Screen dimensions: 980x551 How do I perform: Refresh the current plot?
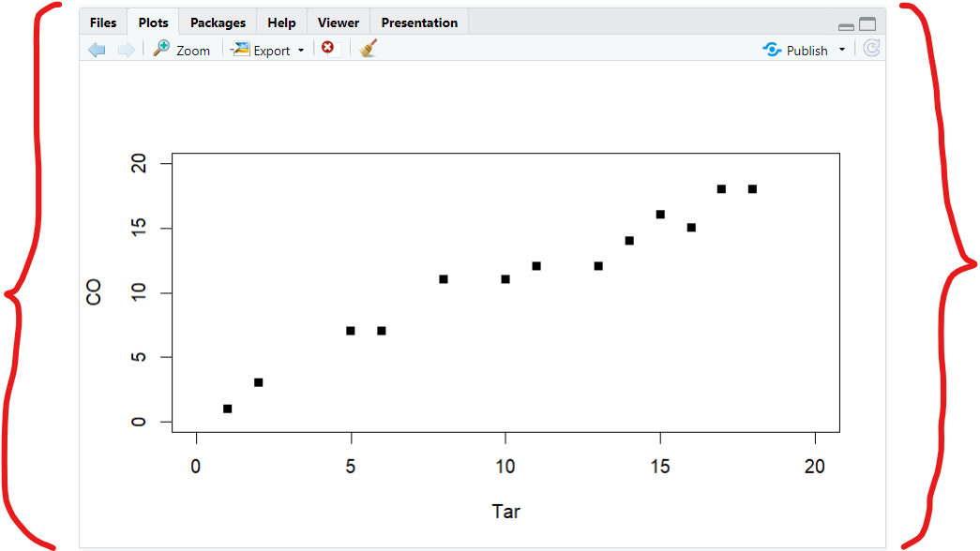tap(871, 48)
